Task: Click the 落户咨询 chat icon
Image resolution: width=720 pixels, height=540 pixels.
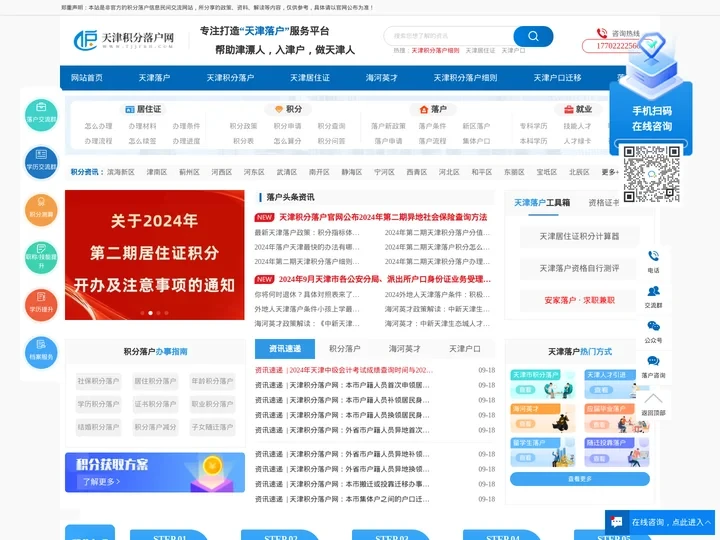Action: (x=653, y=361)
